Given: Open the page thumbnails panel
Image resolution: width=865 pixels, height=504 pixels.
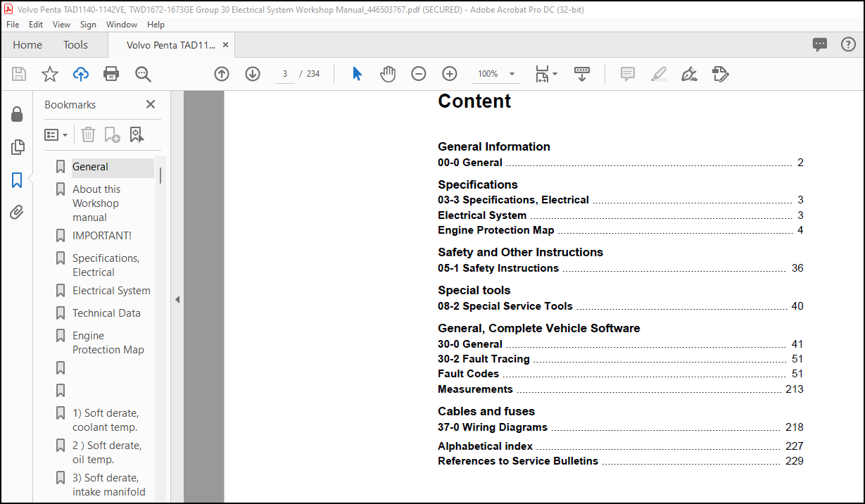Looking at the screenshot, I should pyautogui.click(x=17, y=147).
